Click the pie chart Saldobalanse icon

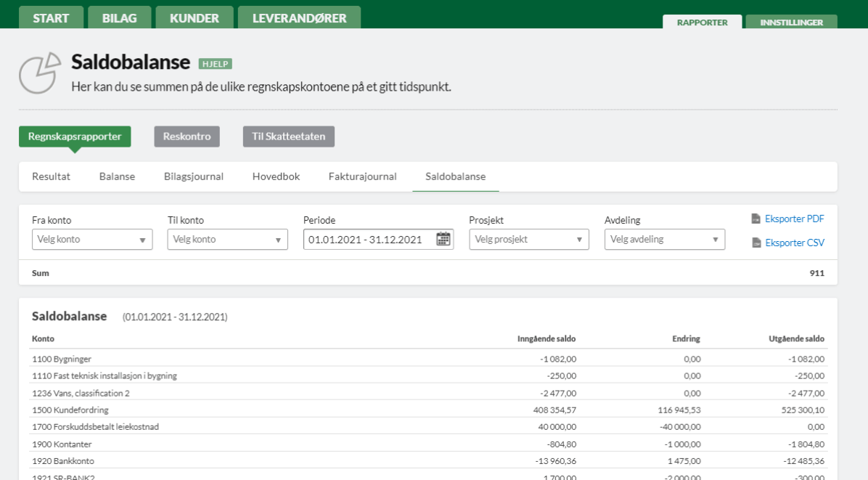[40, 73]
